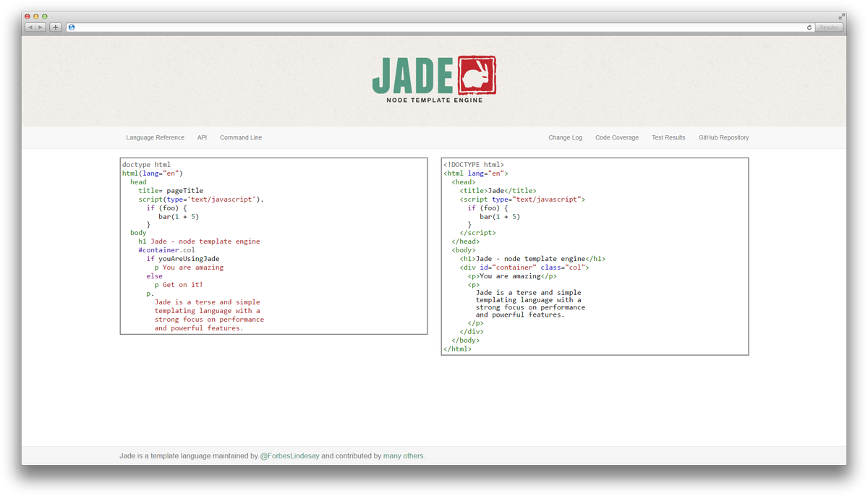Screen dimensions: 868x496
Task: Click the Reader button
Action: click(829, 27)
